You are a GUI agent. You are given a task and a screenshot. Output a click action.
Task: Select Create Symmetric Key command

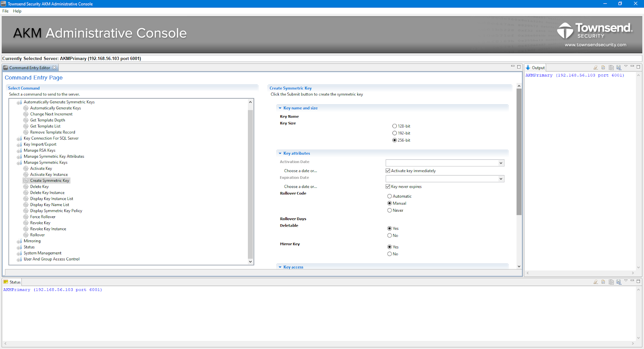tap(50, 181)
